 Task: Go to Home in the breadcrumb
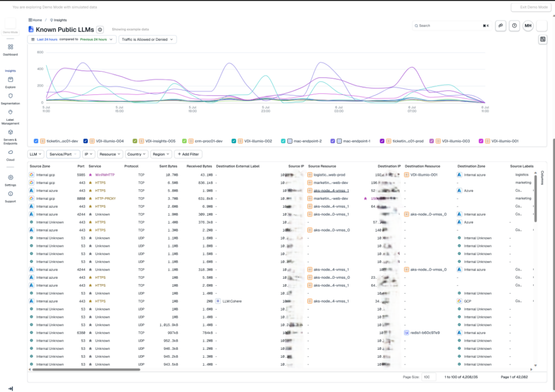[x=35, y=20]
